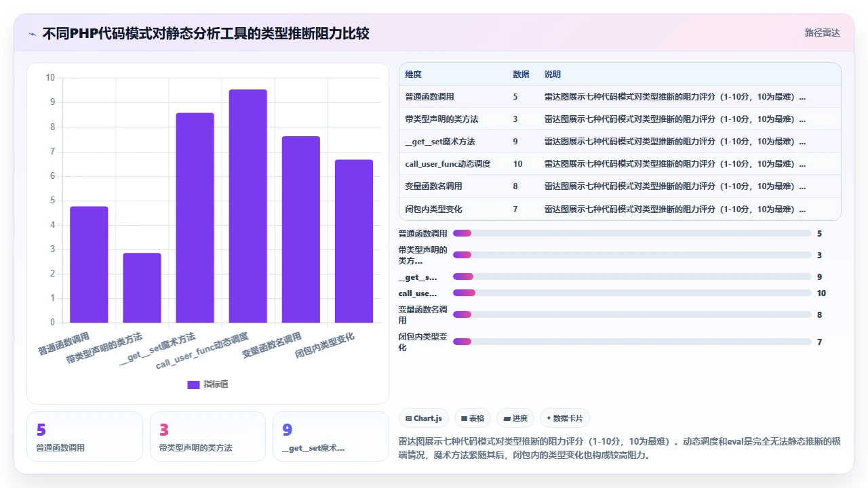The image size is (868, 488).
Task: Open the __get__set魔术... data card
Action: tap(331, 436)
